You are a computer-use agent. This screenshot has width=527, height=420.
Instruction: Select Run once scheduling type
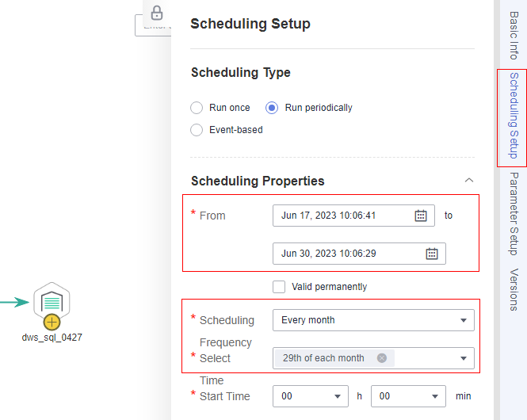(197, 108)
